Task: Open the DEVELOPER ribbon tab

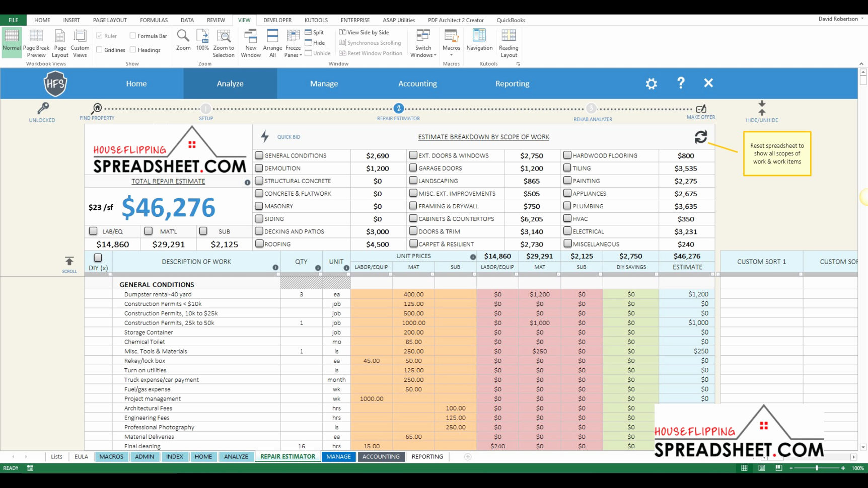Action: (x=277, y=20)
